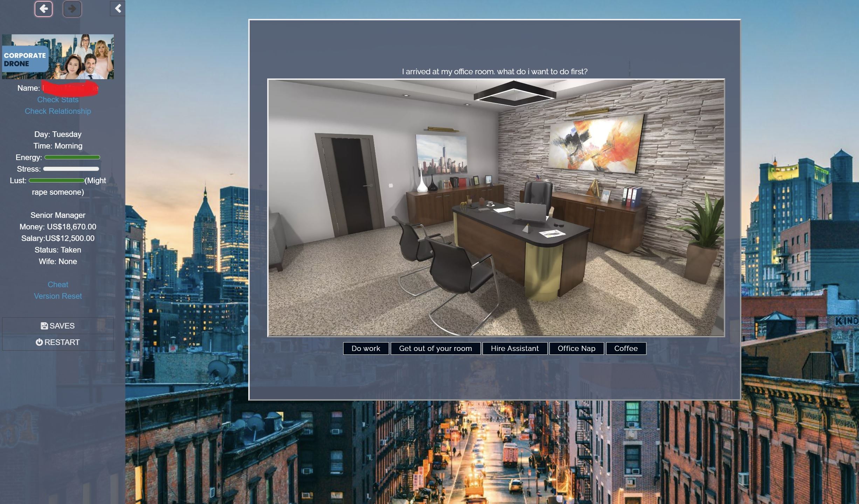This screenshot has height=504, width=859.
Task: Click the RESTART menu item
Action: click(x=58, y=342)
